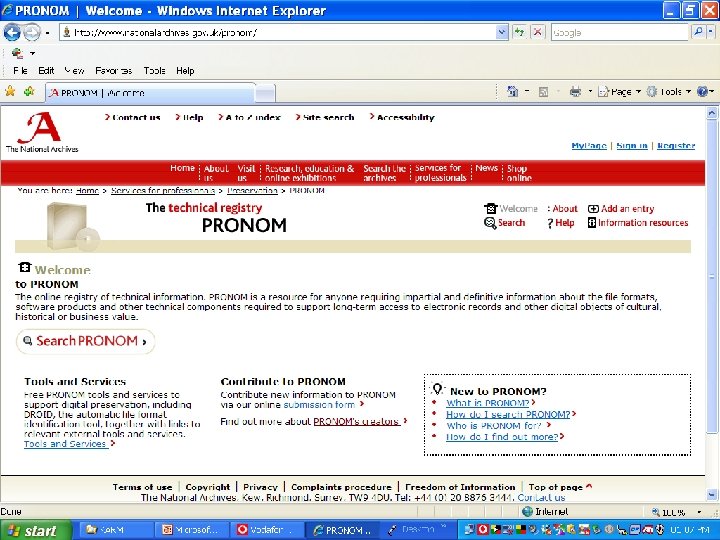Image resolution: width=720 pixels, height=540 pixels.
Task: Open the Tools menu in menu bar
Action: pyautogui.click(x=154, y=71)
